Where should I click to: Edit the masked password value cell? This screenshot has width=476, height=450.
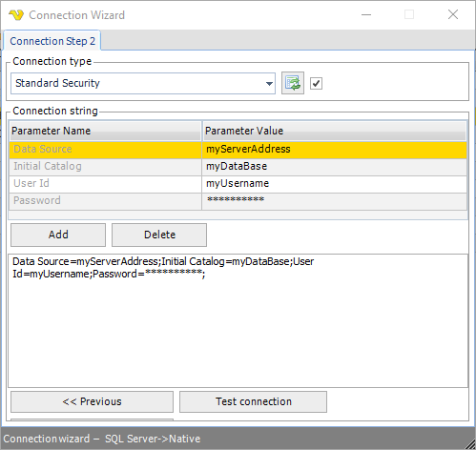(335, 201)
